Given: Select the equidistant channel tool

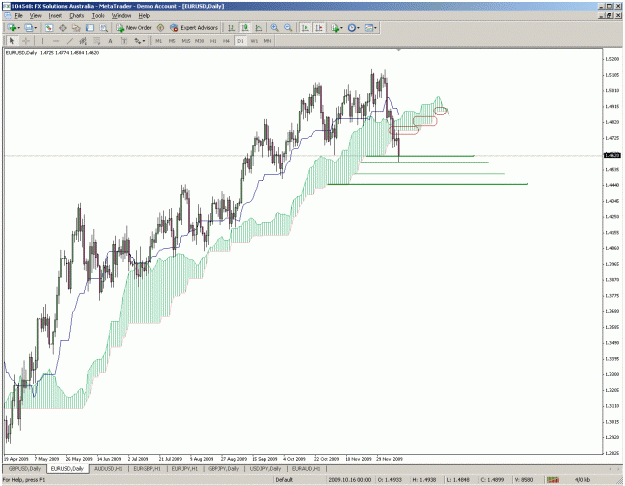Looking at the screenshot, I should [83, 41].
